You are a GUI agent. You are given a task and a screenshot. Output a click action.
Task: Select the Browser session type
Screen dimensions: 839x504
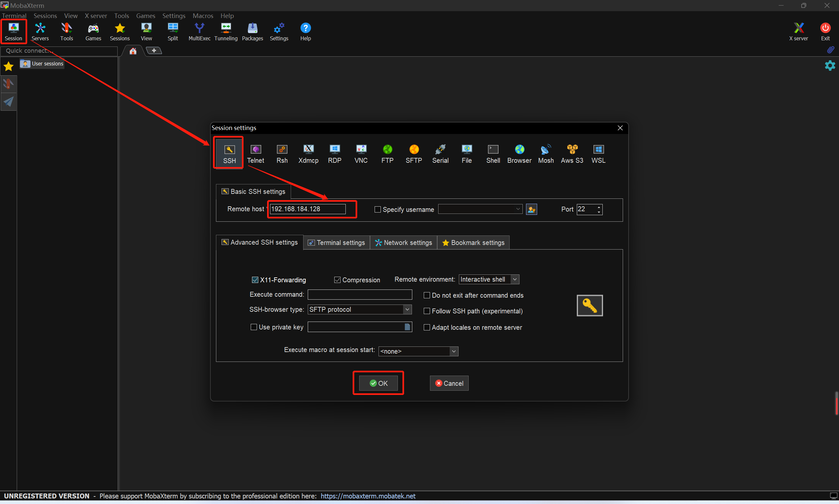(x=519, y=154)
